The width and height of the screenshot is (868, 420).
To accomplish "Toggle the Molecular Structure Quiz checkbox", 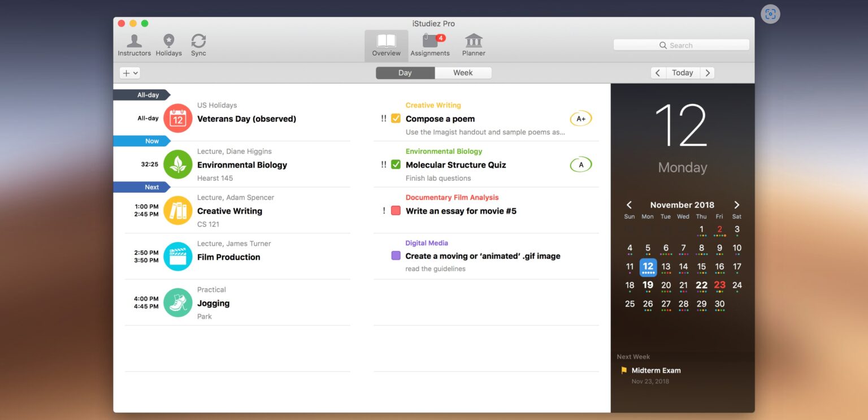I will (x=396, y=164).
